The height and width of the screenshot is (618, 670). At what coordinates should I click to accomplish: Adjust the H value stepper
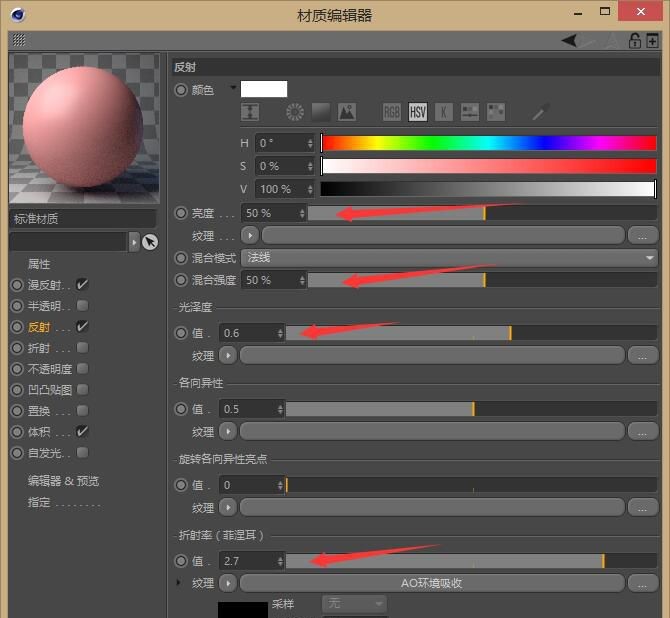(x=310, y=143)
